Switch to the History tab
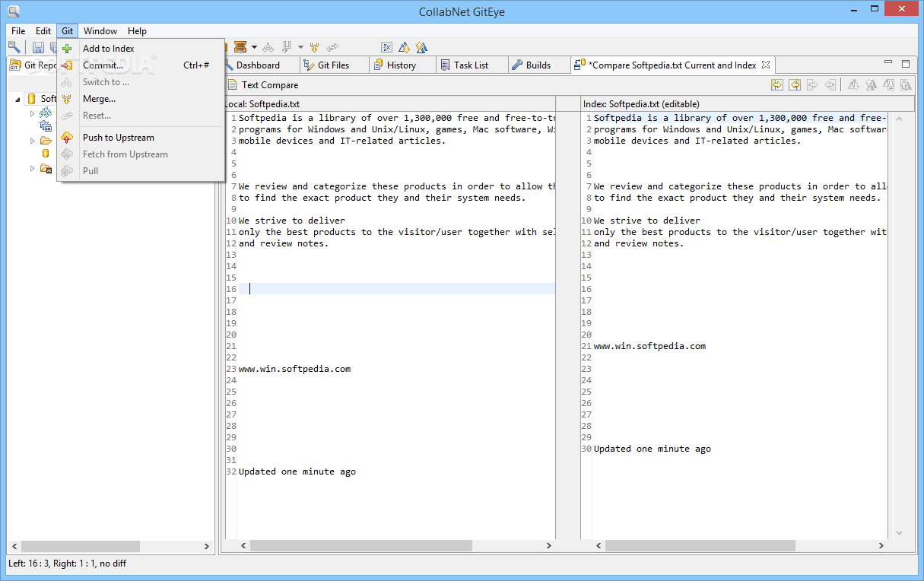Image resolution: width=924 pixels, height=581 pixels. click(x=402, y=65)
